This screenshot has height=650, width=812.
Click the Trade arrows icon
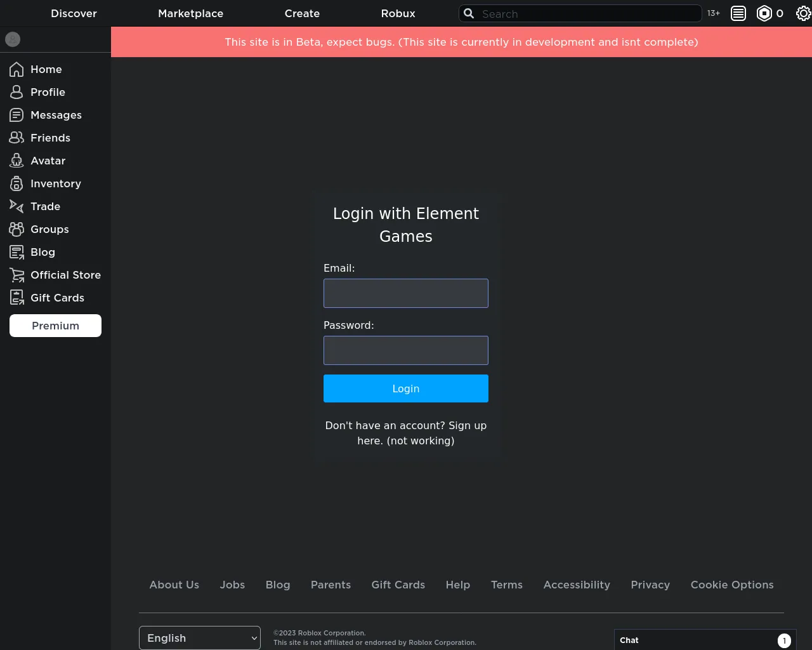[x=16, y=206]
